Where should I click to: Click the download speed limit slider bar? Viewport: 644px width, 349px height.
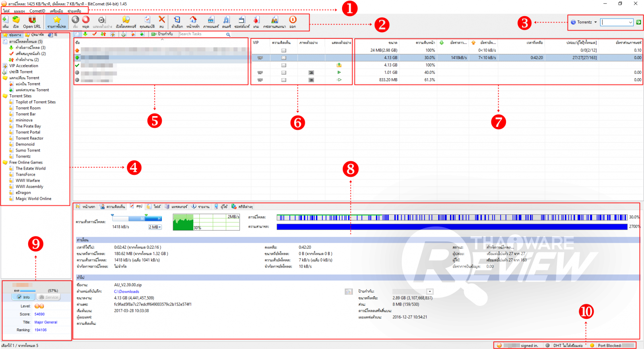pyautogui.click(x=136, y=218)
